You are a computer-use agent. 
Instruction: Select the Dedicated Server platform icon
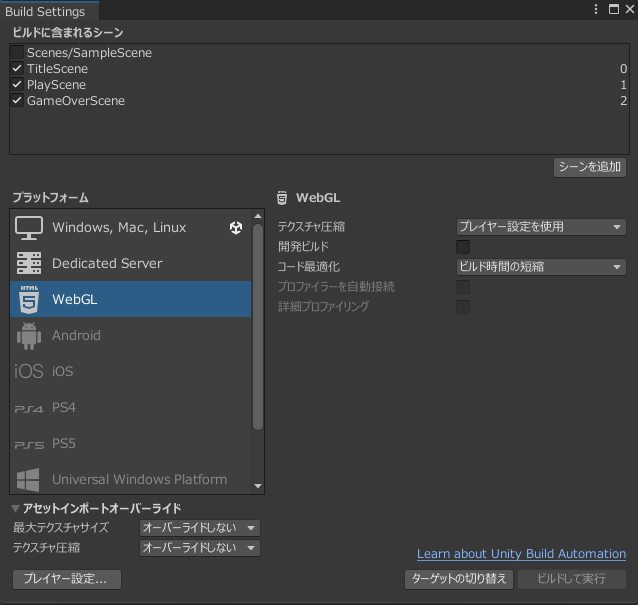click(x=28, y=263)
